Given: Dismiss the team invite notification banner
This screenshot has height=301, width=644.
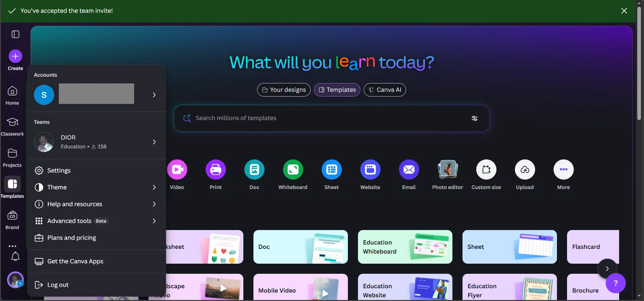Looking at the screenshot, I should (x=624, y=11).
